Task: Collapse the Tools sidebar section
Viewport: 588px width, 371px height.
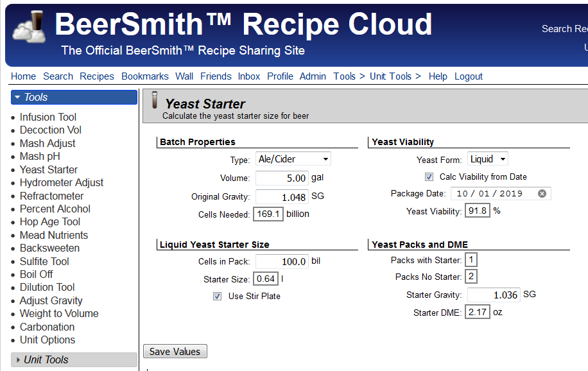Action: tap(74, 97)
